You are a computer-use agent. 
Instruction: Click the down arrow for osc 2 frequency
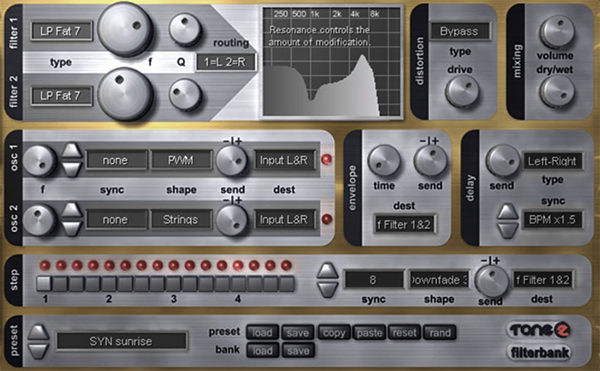pos(72,229)
